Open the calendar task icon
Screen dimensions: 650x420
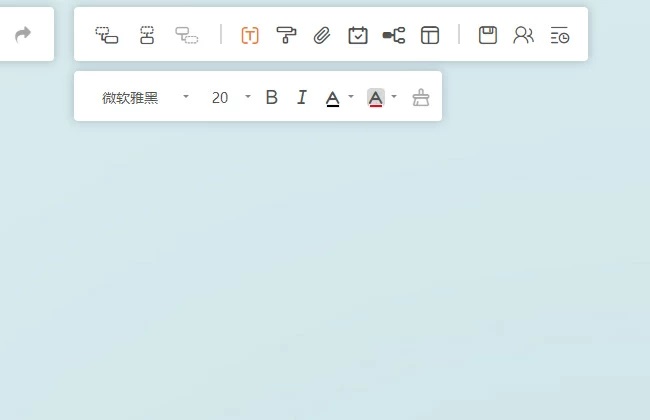coord(358,35)
